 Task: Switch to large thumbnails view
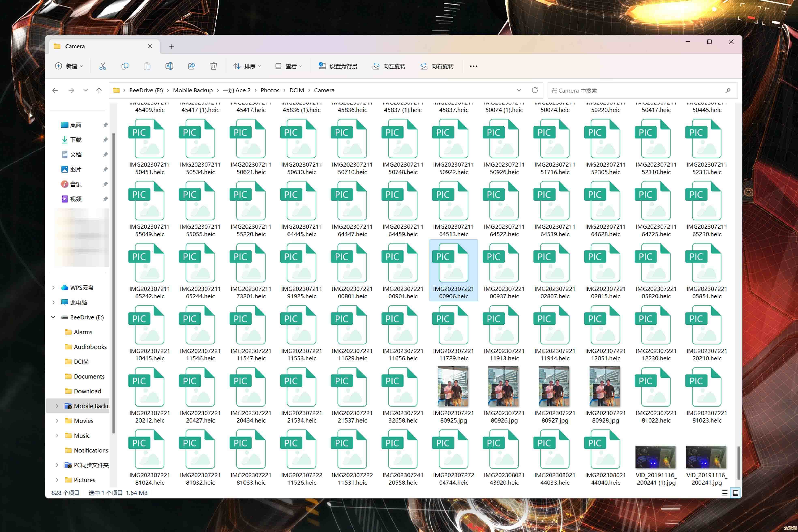pos(736,493)
